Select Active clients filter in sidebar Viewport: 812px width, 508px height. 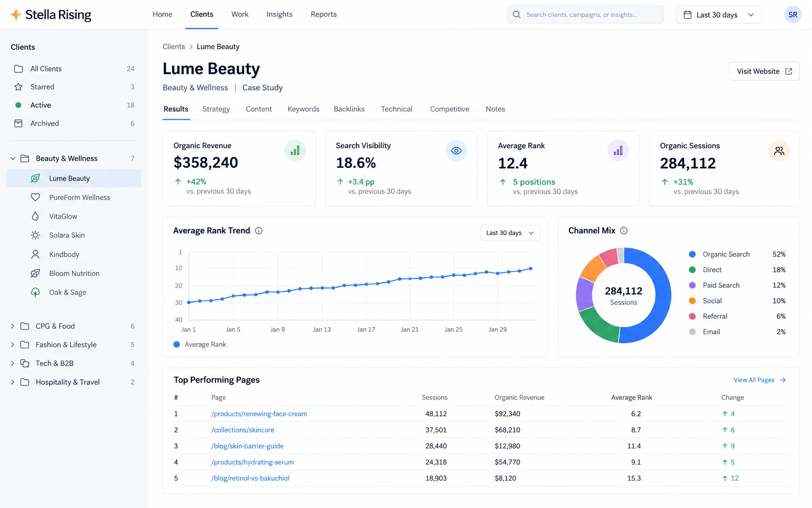click(x=74, y=105)
